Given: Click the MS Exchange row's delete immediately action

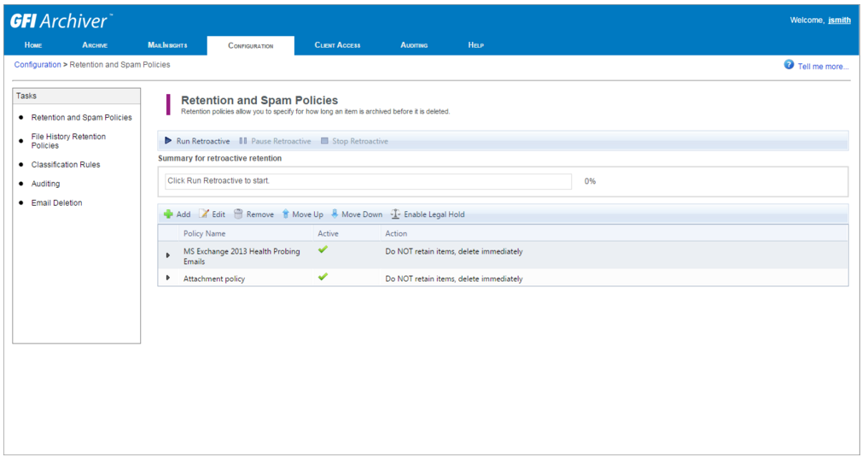Looking at the screenshot, I should (x=454, y=251).
